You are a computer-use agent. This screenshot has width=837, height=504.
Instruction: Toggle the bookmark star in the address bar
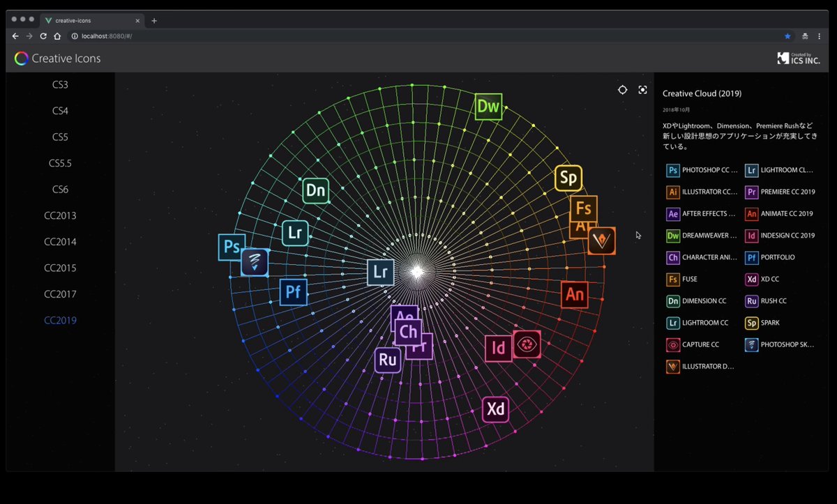click(x=787, y=36)
